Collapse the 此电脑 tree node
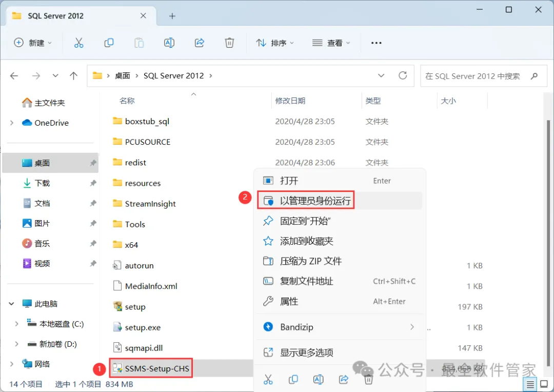The image size is (554, 392). 12,304
